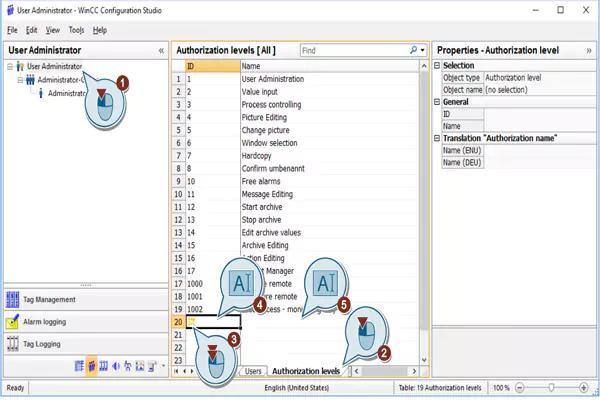Click the Name column header

tap(330, 66)
